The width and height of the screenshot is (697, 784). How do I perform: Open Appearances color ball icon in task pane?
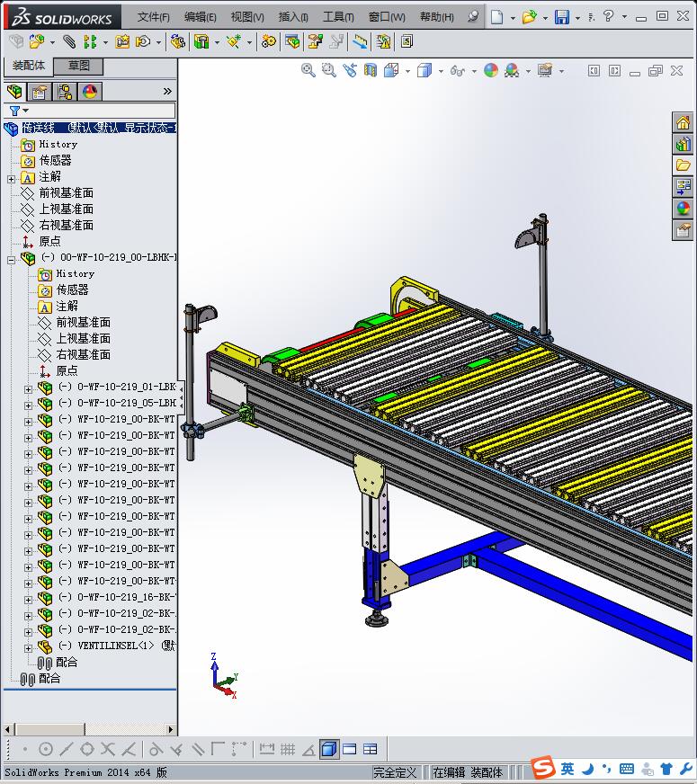[x=683, y=209]
